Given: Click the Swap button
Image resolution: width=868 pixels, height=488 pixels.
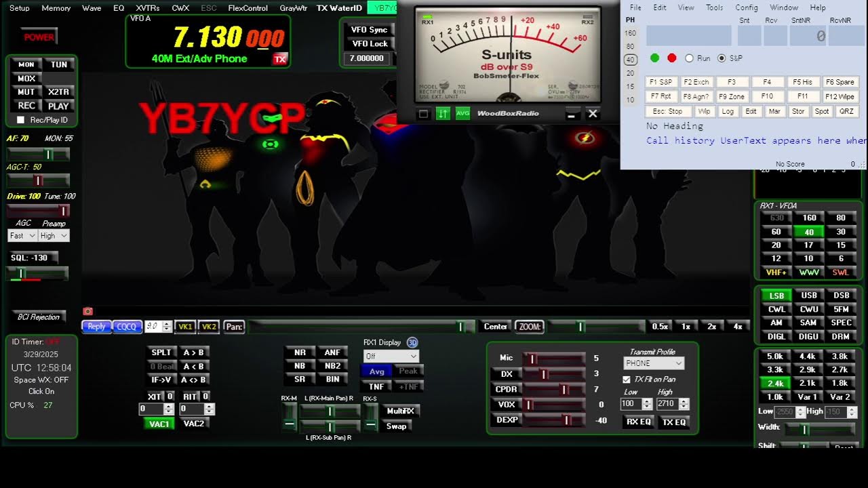Looking at the screenshot, I should [x=397, y=426].
